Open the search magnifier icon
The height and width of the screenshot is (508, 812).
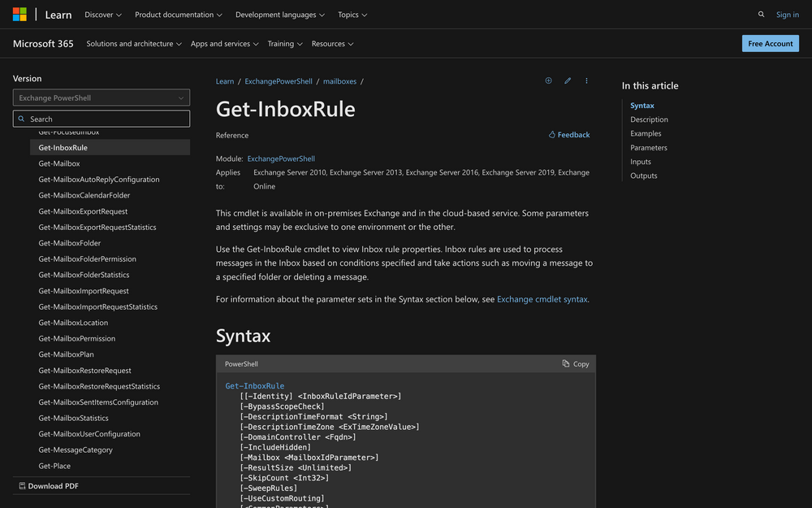point(761,15)
